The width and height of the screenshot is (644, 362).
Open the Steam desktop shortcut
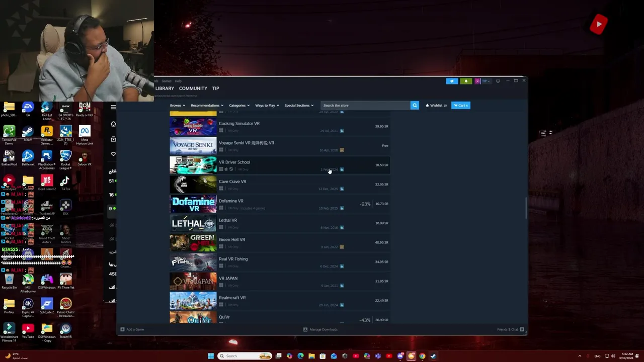tap(28, 134)
